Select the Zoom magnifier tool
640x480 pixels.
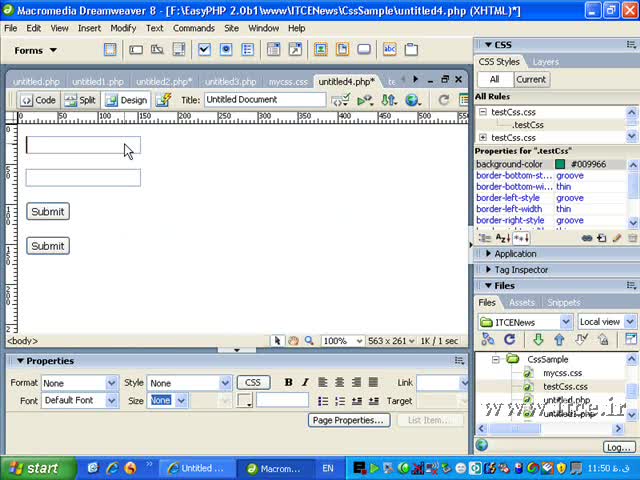(x=309, y=341)
